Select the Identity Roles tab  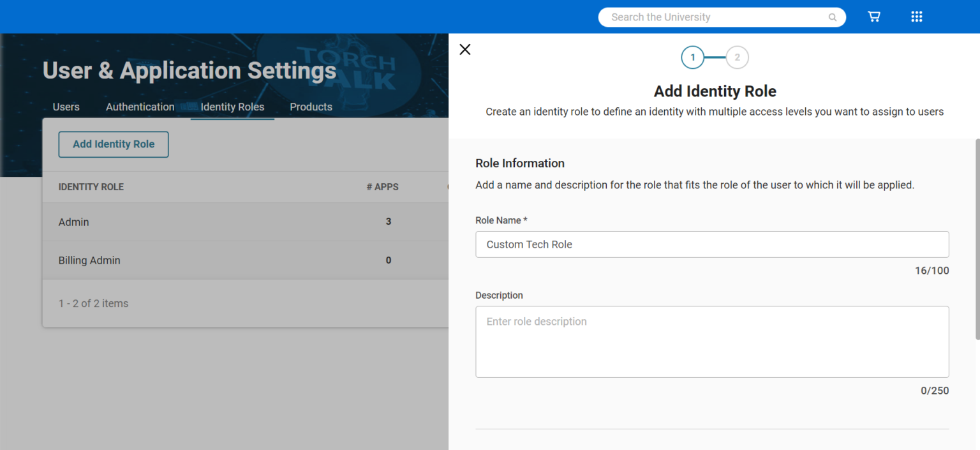click(232, 107)
